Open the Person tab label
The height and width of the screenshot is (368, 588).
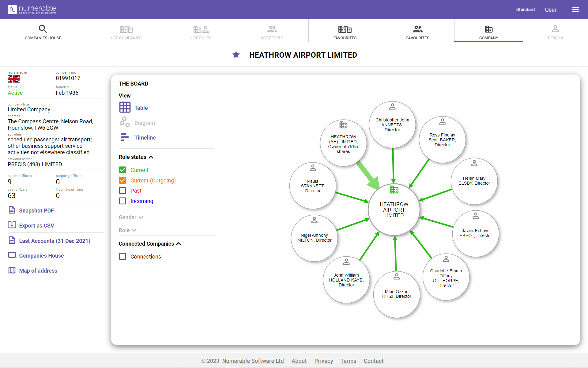click(x=555, y=38)
